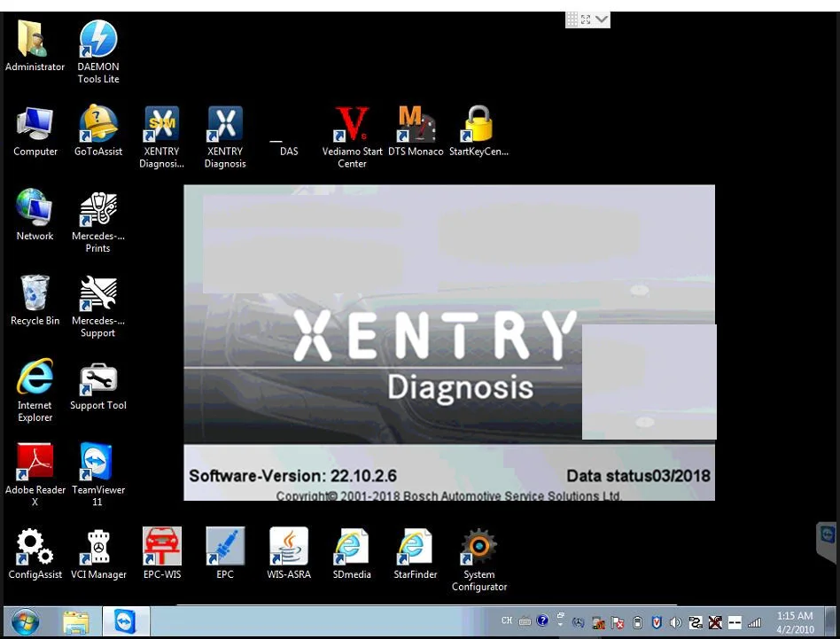Click the battery power tray icon
The height and width of the screenshot is (639, 840).
pos(637,622)
